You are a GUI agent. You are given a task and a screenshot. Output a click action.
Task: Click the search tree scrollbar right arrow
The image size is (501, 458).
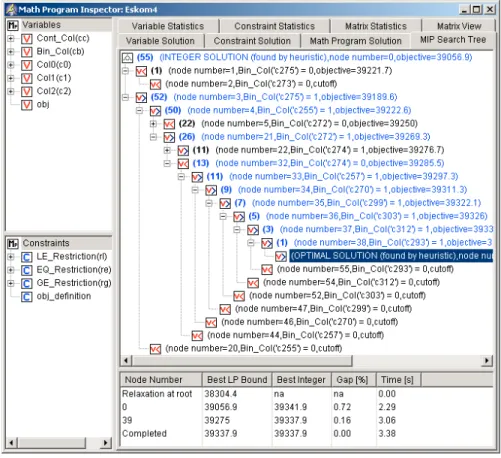pyautogui.click(x=487, y=361)
